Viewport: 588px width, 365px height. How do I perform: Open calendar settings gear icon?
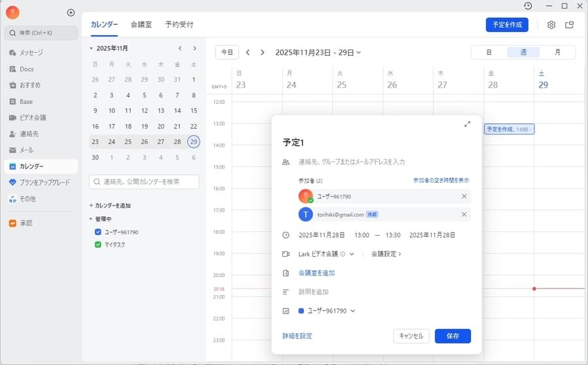[x=551, y=25]
